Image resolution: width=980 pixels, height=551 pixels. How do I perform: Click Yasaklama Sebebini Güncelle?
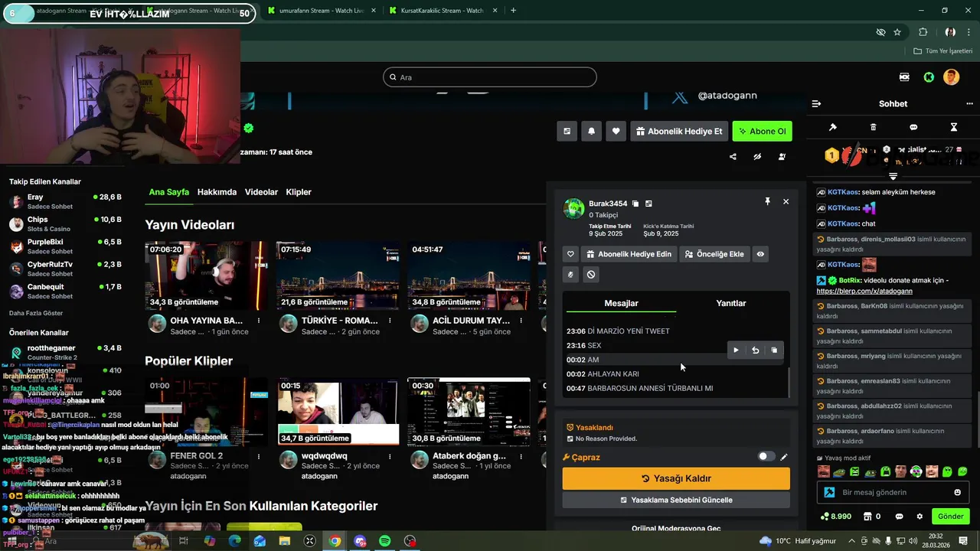coord(676,500)
